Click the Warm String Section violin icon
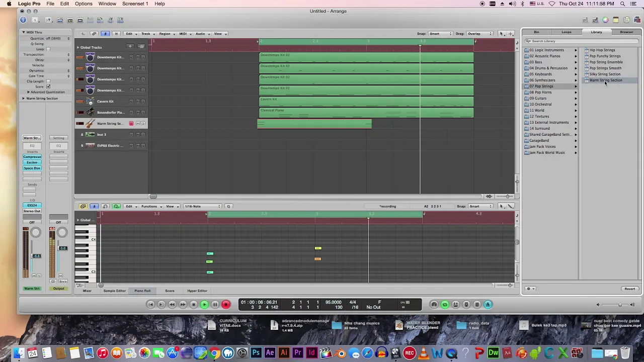The width and height of the screenshot is (644, 362). 90,123
